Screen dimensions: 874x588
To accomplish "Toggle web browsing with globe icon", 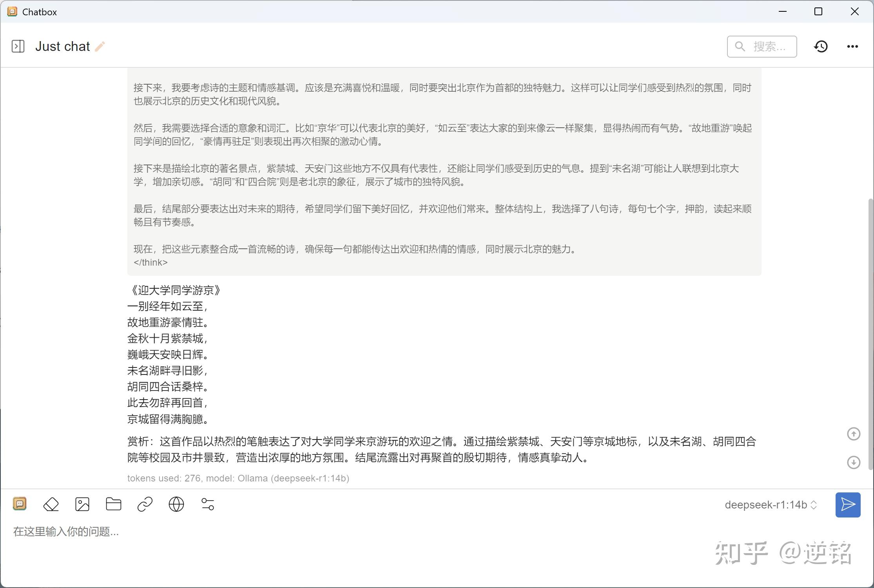I will click(176, 504).
